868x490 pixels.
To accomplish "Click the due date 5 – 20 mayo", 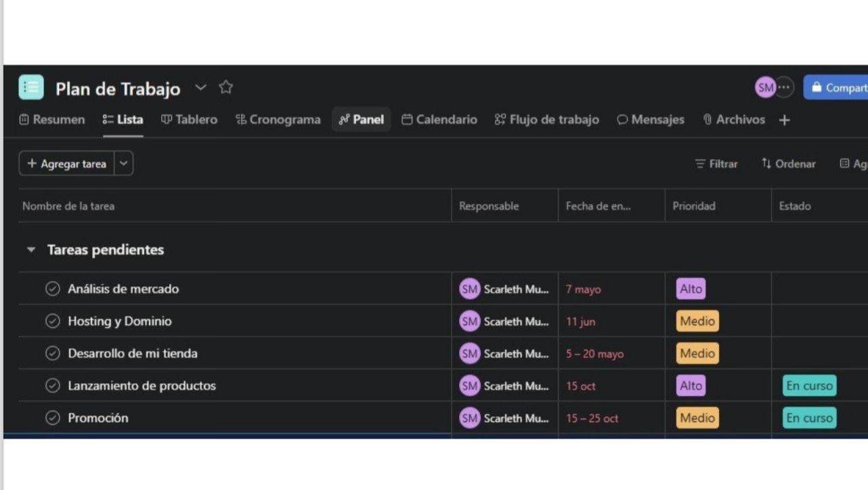I will click(594, 354).
